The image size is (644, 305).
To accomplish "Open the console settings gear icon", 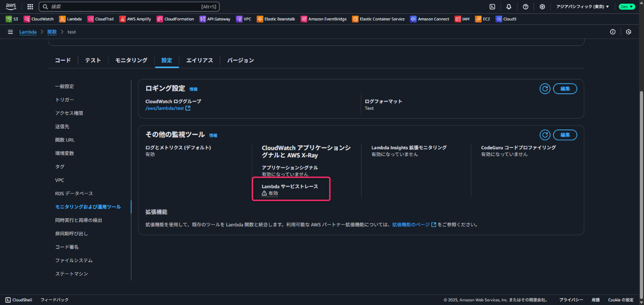I will (x=542, y=7).
